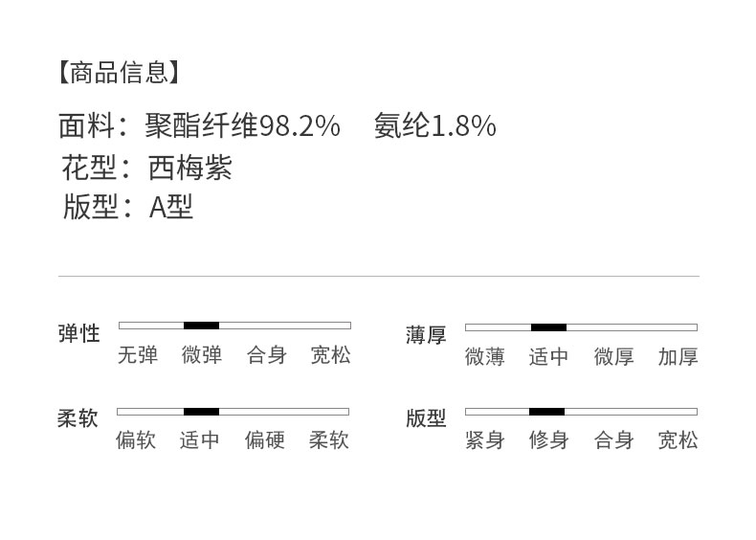Click the 氨纶1.8% fabric text
Viewport: 756px width, 540px height.
click(x=434, y=126)
